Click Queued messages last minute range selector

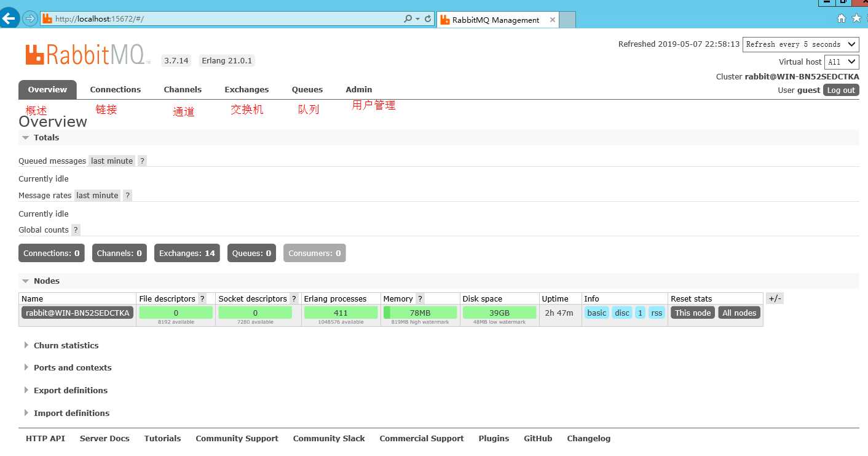(x=112, y=161)
